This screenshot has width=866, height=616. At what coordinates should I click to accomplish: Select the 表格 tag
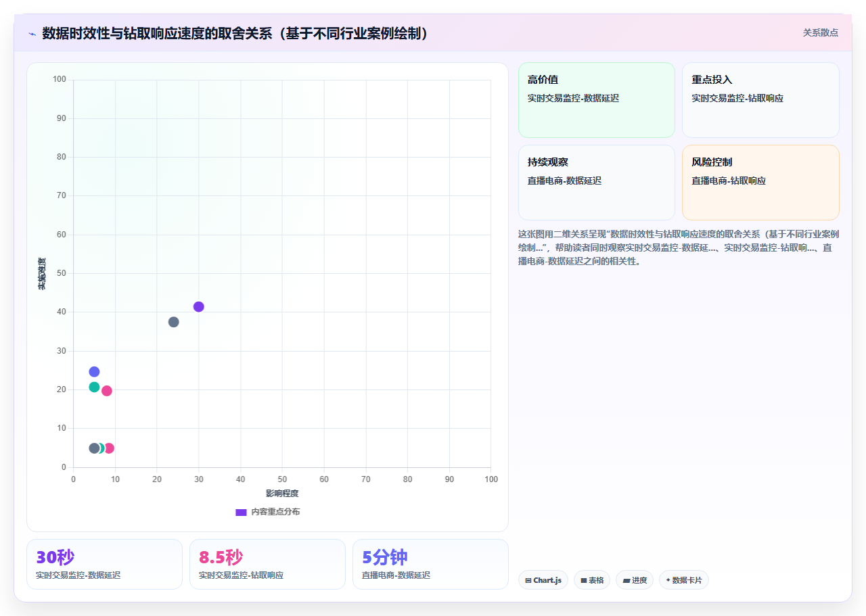pyautogui.click(x=592, y=580)
